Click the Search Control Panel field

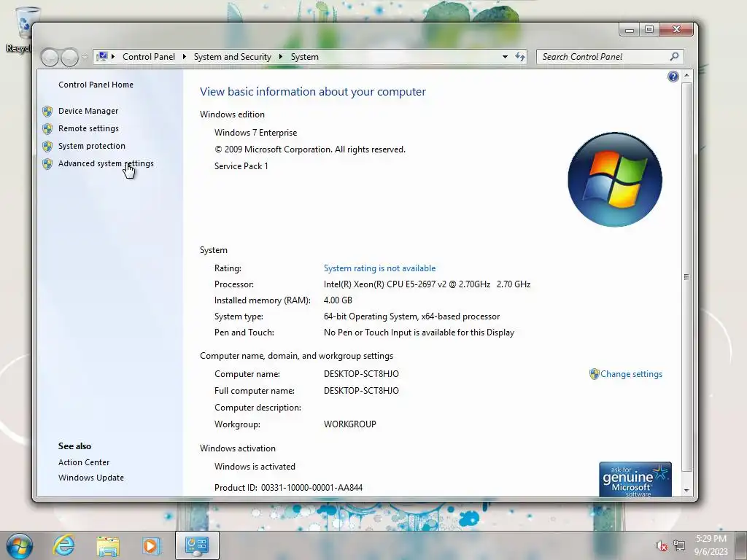(x=603, y=57)
